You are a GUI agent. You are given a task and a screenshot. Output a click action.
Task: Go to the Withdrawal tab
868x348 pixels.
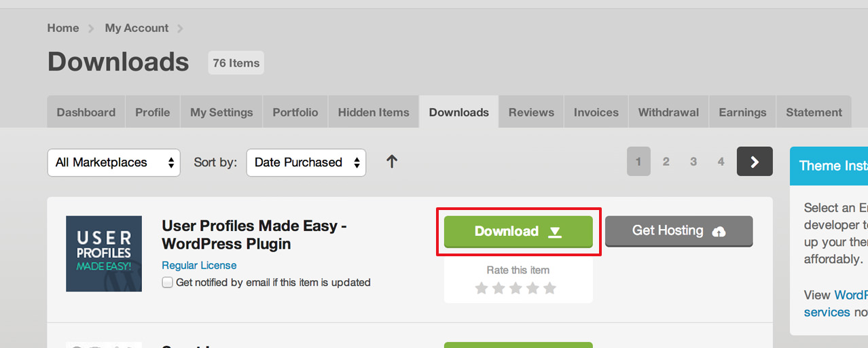tap(669, 112)
